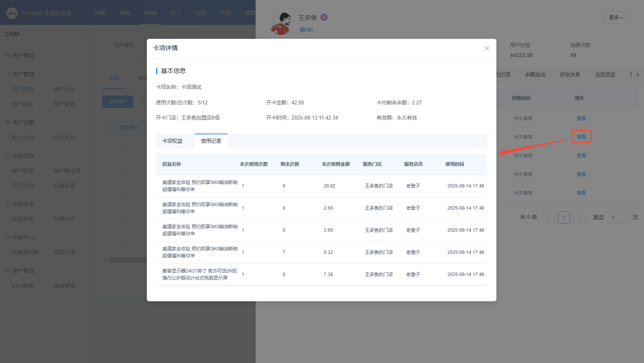The image size is (644, 363).
Task: Close the 卡项详情 dialog with X
Action: (487, 48)
